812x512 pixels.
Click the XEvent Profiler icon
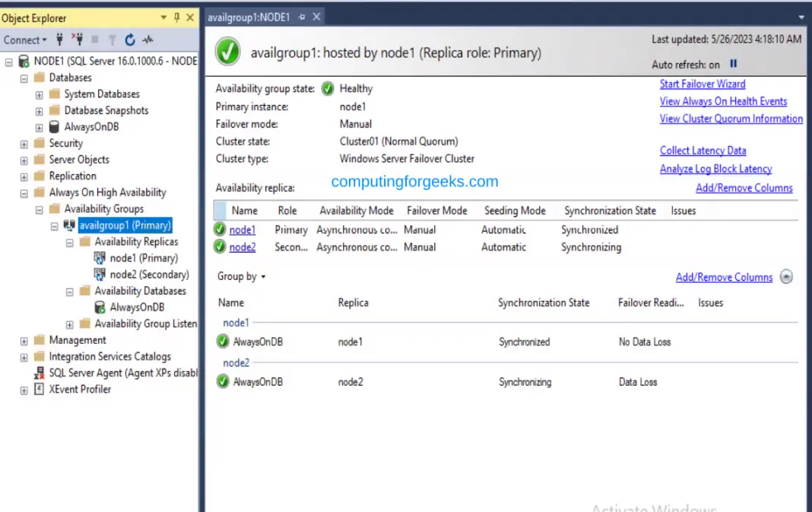(x=39, y=390)
